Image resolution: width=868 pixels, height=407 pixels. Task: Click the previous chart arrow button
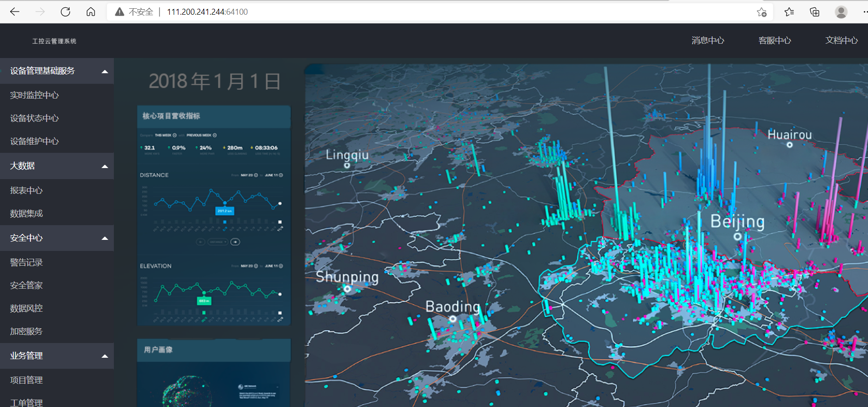(201, 242)
